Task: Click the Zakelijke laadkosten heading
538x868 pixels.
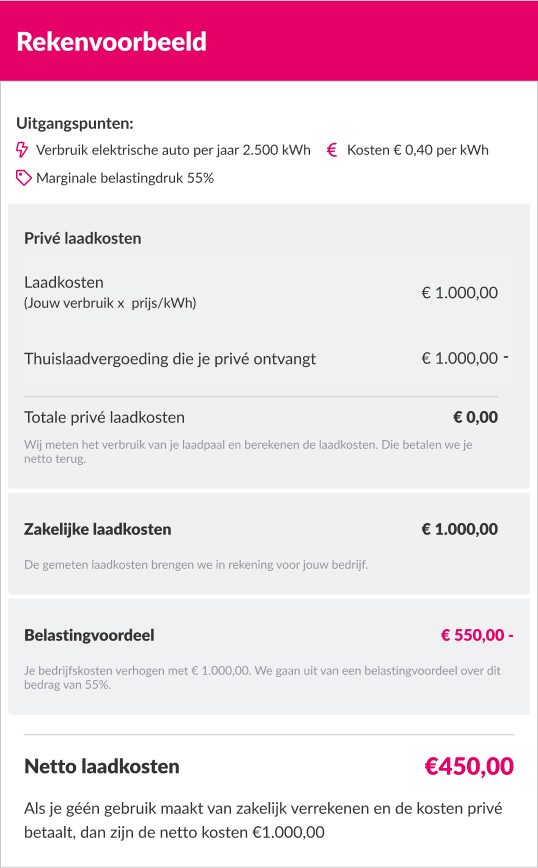Action: pyautogui.click(x=97, y=530)
